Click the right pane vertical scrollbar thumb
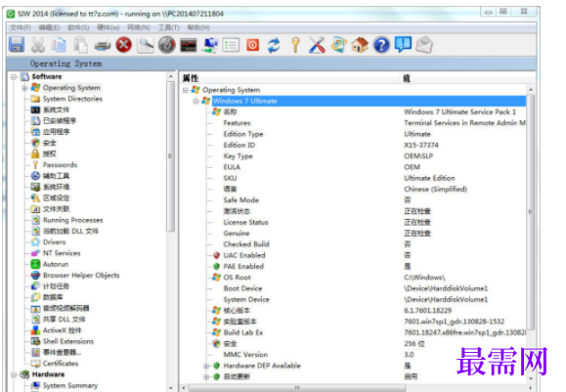The height and width of the screenshot is (392, 566). click(x=530, y=212)
